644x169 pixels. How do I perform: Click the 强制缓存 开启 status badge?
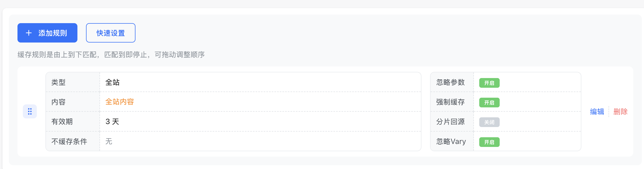click(489, 103)
